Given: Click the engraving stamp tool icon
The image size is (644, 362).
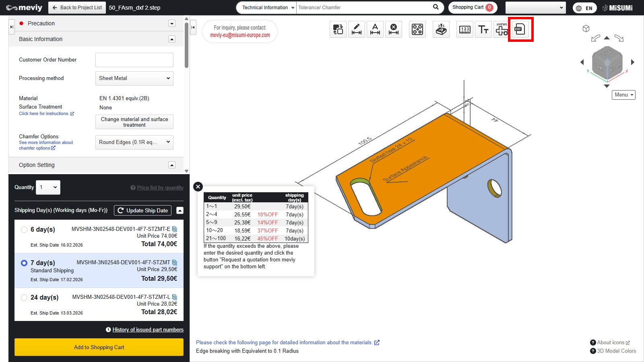Looking at the screenshot, I should [441, 29].
